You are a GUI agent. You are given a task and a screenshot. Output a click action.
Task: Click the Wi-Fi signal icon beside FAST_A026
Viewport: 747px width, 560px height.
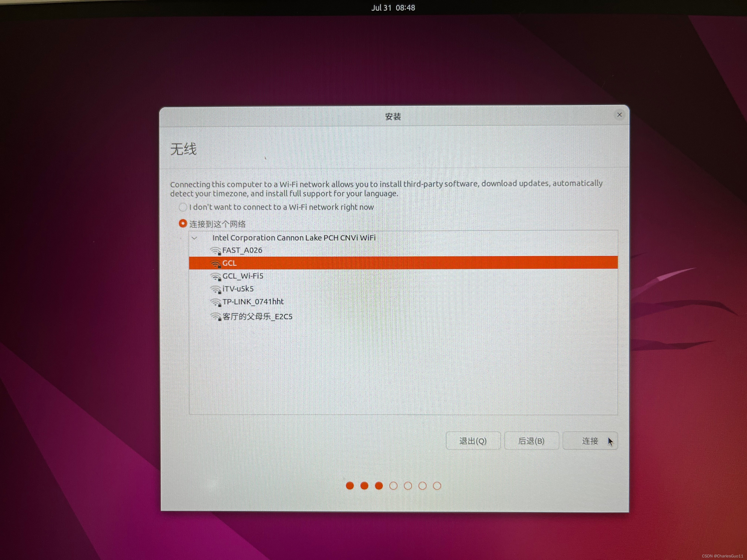pos(215,251)
